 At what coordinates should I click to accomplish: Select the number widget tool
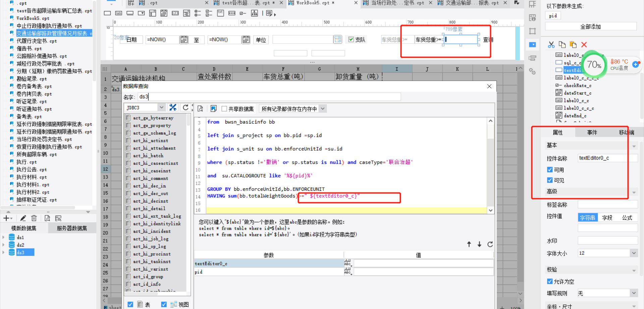(x=175, y=13)
